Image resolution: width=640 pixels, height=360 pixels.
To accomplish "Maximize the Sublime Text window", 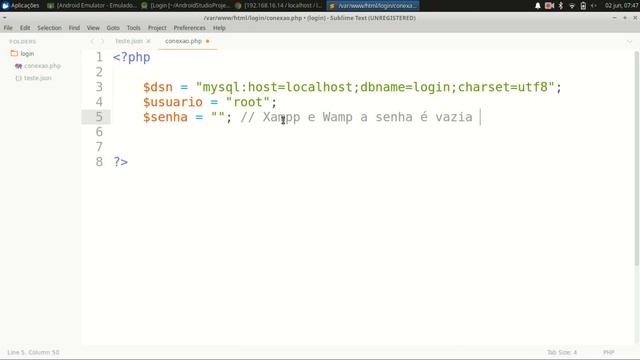I will (x=625, y=18).
